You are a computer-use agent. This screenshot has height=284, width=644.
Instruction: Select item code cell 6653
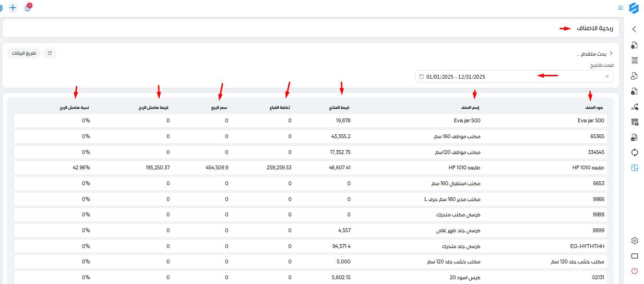(x=598, y=183)
